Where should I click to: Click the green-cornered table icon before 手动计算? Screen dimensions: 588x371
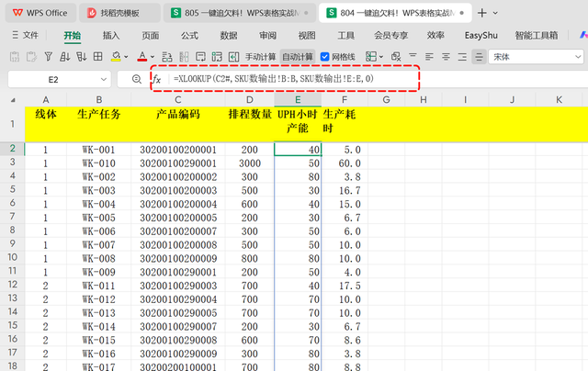pos(217,57)
